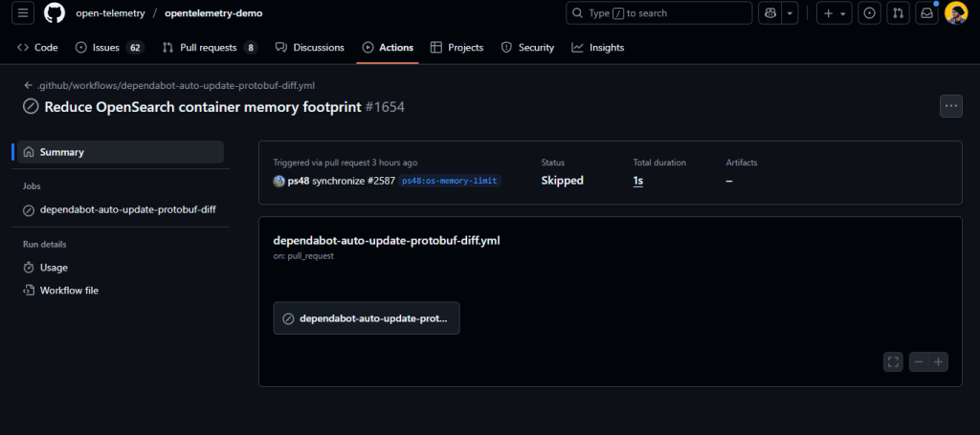Open pull requests icon in top bar
Screen dimensions: 980x435
coord(898,13)
